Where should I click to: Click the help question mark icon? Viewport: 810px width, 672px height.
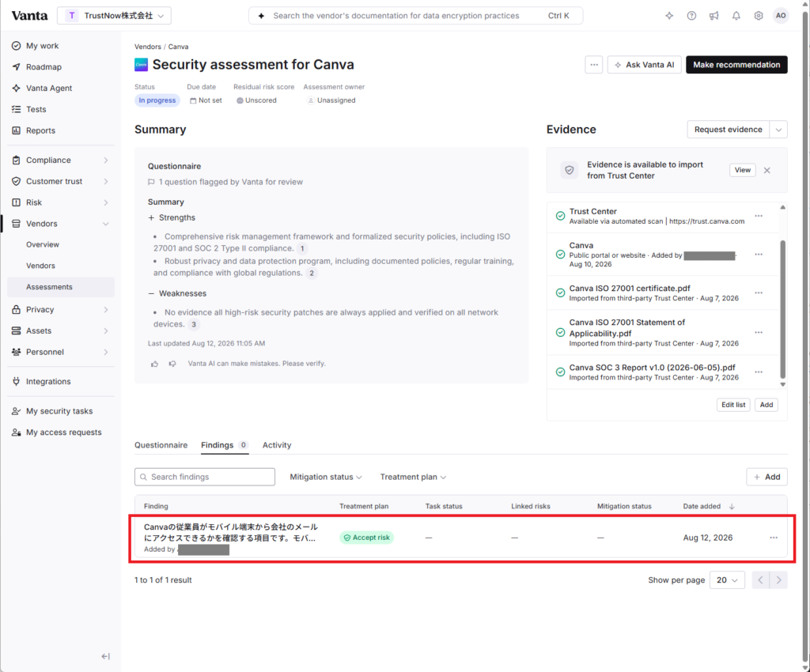(691, 16)
